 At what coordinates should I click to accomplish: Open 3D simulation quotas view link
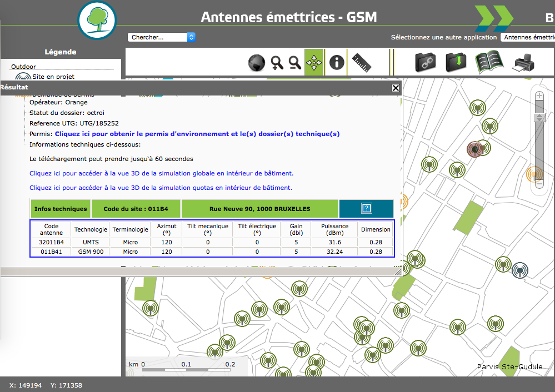161,188
